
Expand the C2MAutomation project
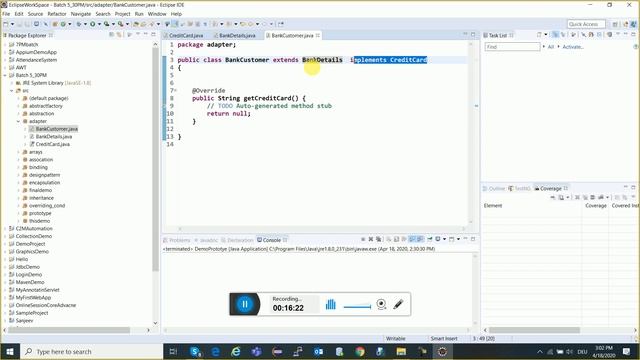[x=5, y=229]
